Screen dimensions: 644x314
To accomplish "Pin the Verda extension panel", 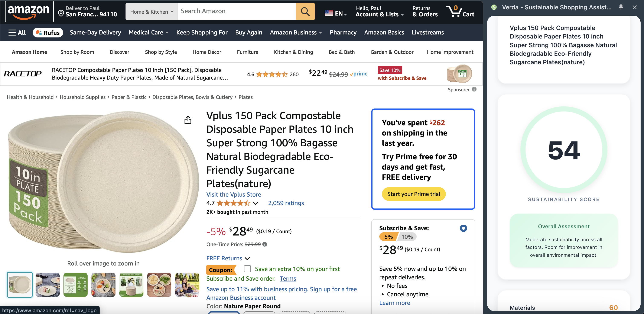I will point(621,7).
